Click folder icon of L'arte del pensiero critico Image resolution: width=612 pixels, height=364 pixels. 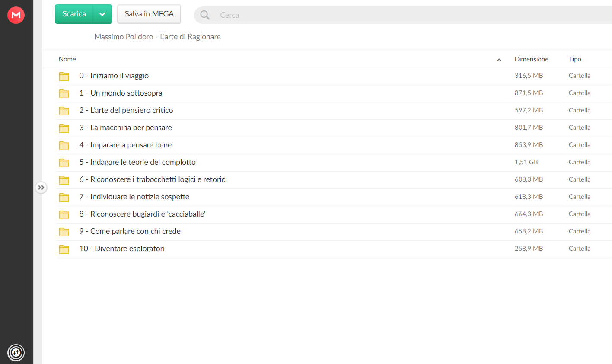coord(64,111)
